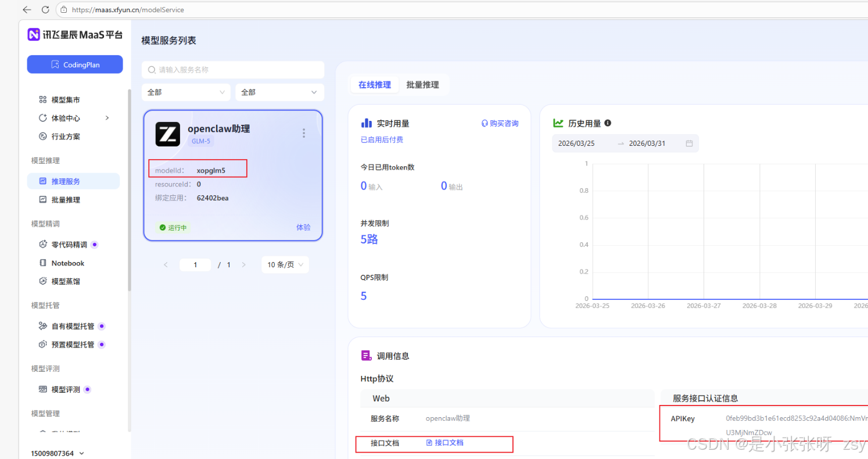Open the date range calendar icon
The height and width of the screenshot is (459, 868).
pyautogui.click(x=689, y=144)
